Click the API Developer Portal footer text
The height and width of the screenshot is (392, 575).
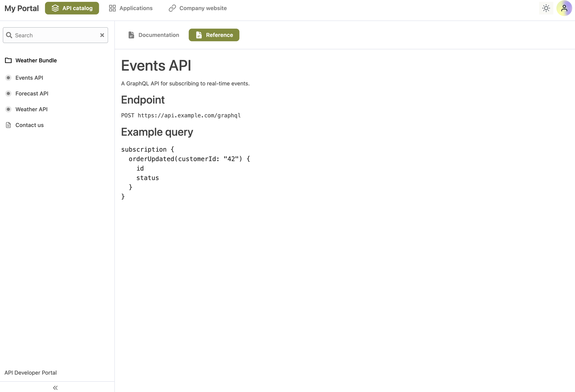click(x=31, y=373)
